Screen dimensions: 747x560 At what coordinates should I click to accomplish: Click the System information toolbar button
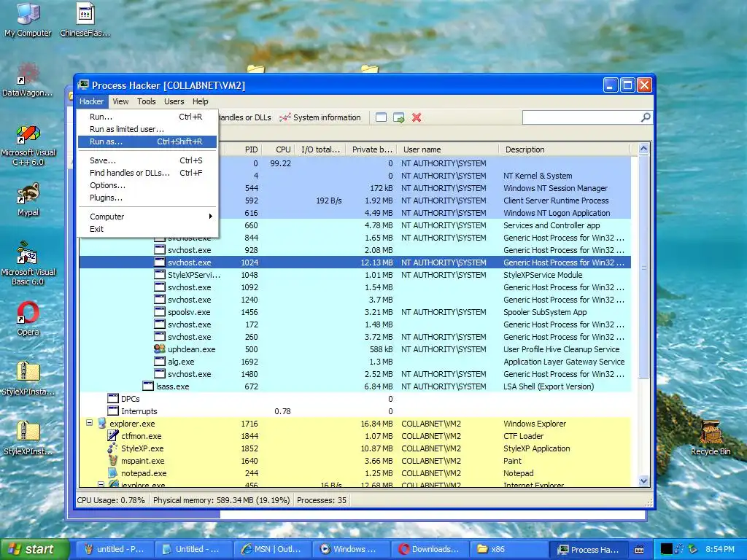(x=321, y=117)
